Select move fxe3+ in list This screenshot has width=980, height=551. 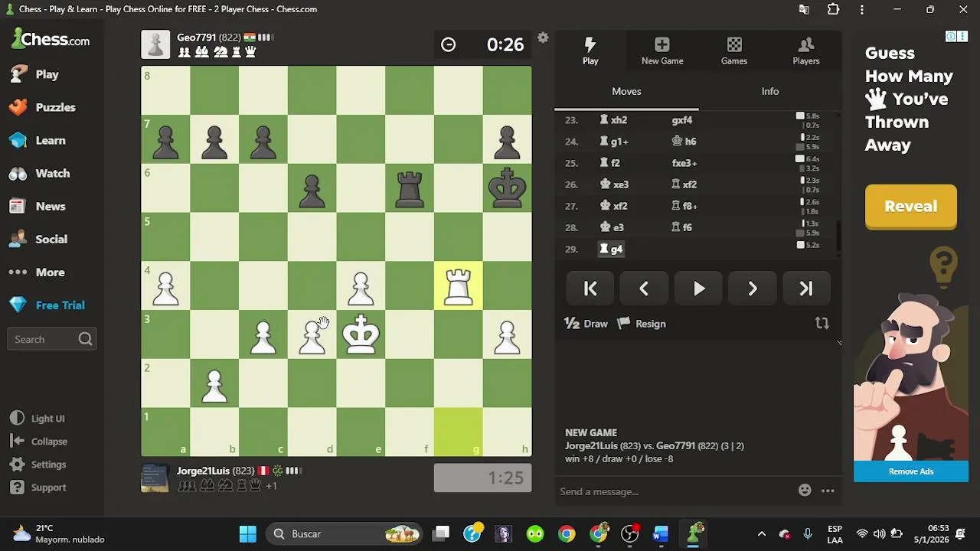[684, 163]
